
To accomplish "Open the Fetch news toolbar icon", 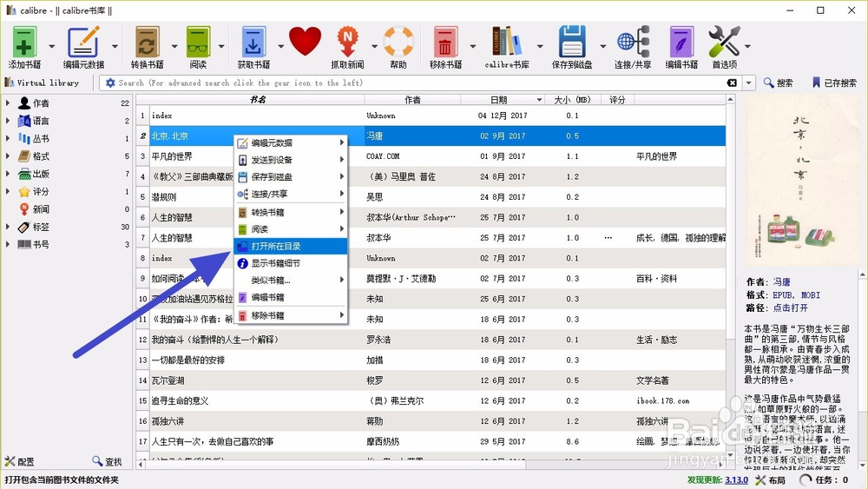I will [347, 42].
